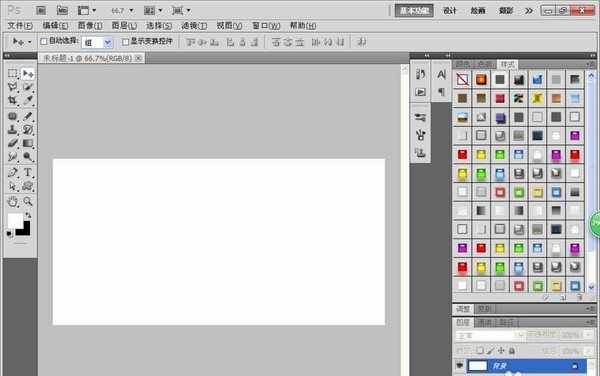The image size is (600, 376).
Task: Select the Rectangular Marquee tool
Action: 13,73
